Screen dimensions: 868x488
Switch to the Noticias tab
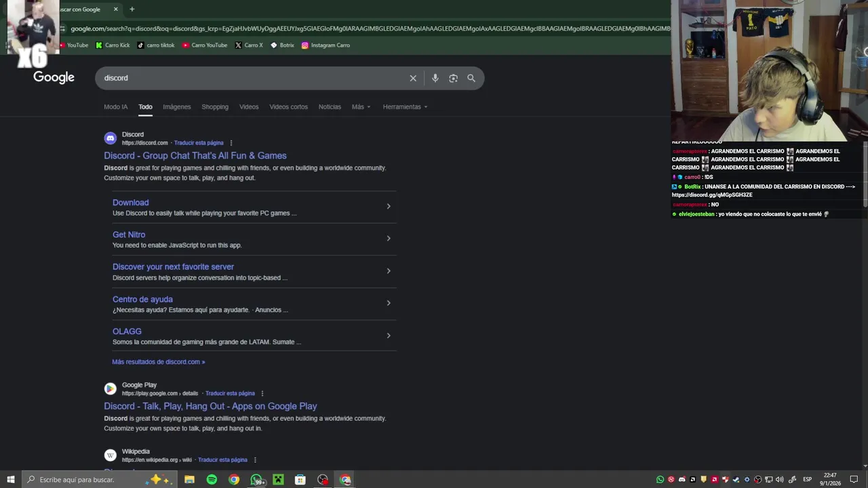click(330, 107)
